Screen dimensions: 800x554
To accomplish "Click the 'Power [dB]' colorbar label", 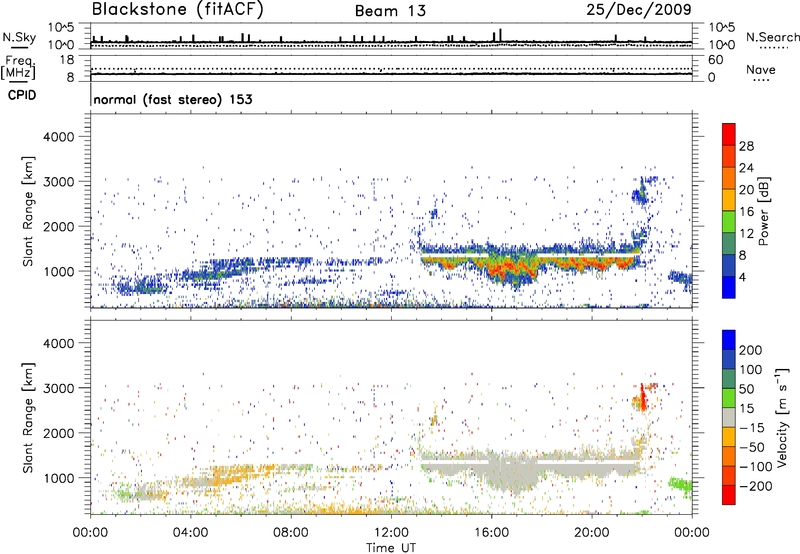I will pos(764,211).
